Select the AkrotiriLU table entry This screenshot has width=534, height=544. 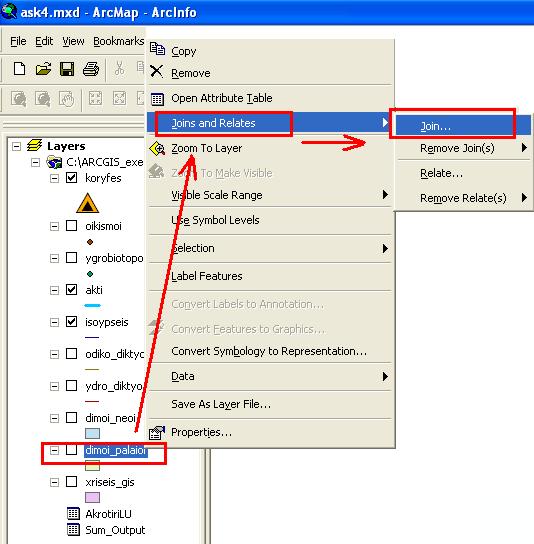(108, 514)
